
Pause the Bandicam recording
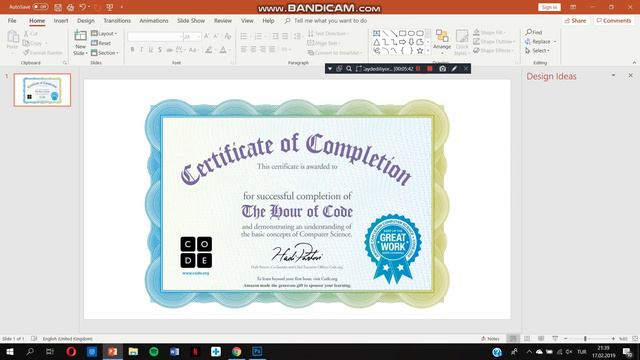tap(418, 69)
